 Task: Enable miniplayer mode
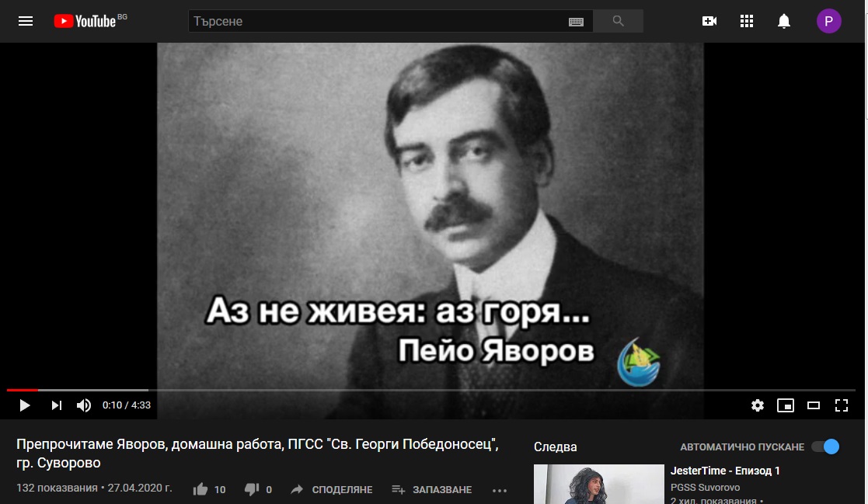786,405
